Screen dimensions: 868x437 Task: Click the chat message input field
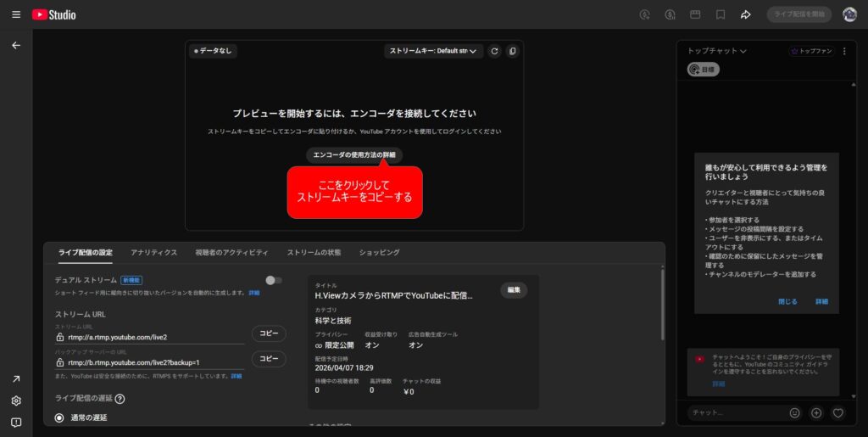[737, 412]
